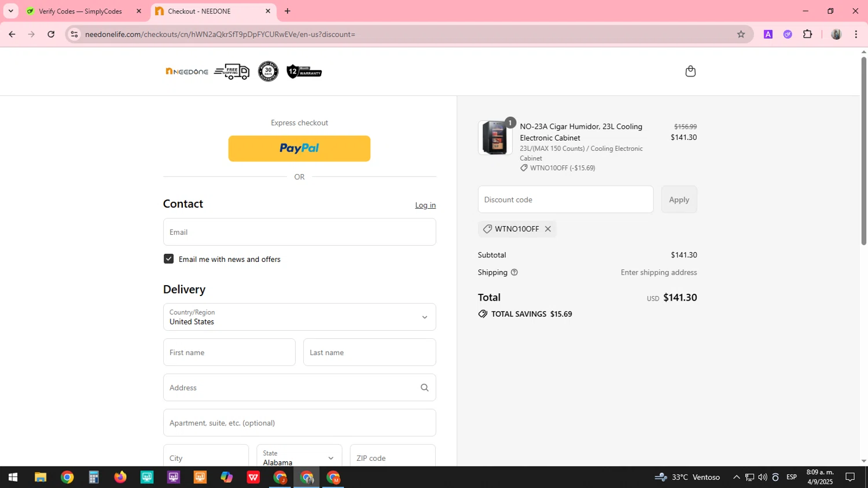The image size is (868, 488).
Task: Close the Verify Codes — SimplyCodes tab
Action: point(138,11)
